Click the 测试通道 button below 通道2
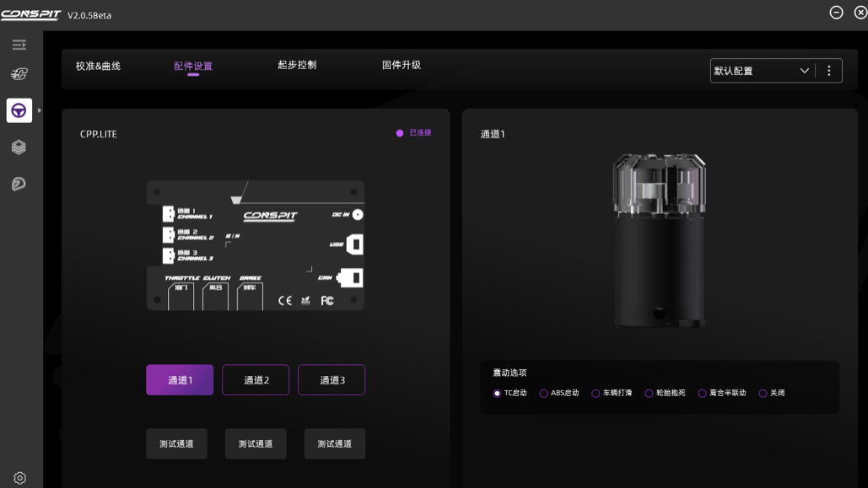Screen dimensions: 868x488 [256, 443]
